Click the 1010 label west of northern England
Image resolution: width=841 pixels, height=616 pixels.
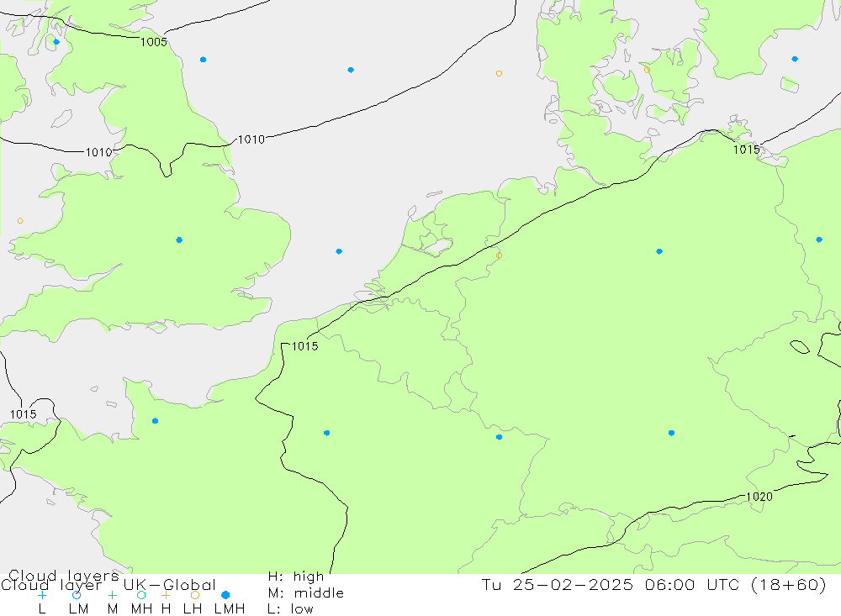98,152
